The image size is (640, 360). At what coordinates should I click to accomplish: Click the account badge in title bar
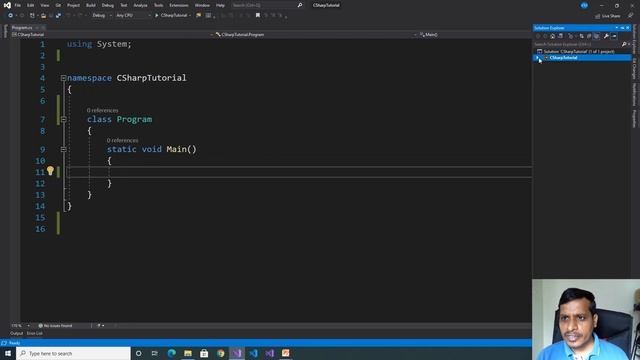584,5
